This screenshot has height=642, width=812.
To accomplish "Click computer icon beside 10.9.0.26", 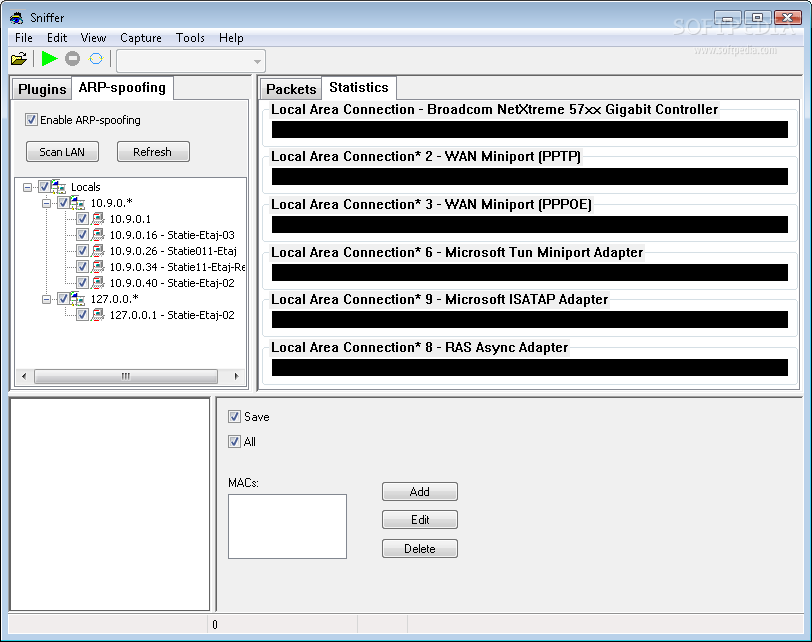I will (97, 251).
